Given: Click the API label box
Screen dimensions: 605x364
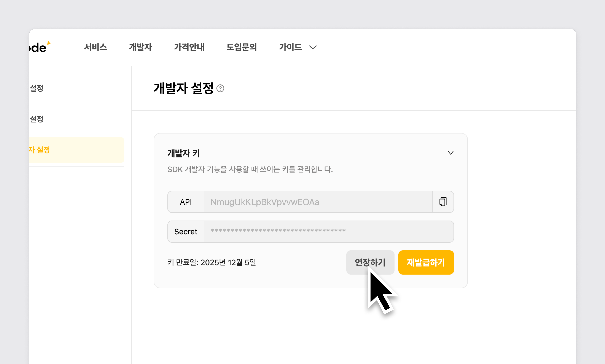Looking at the screenshot, I should coord(186,202).
